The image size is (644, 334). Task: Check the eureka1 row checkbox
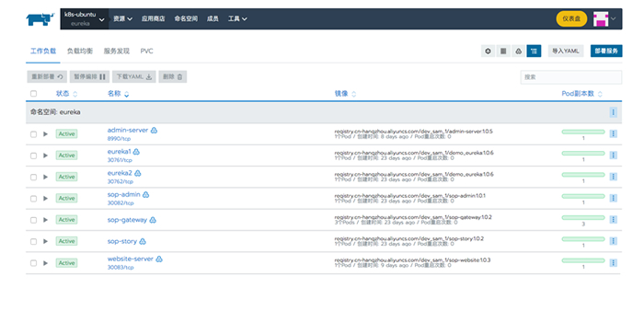point(34,155)
